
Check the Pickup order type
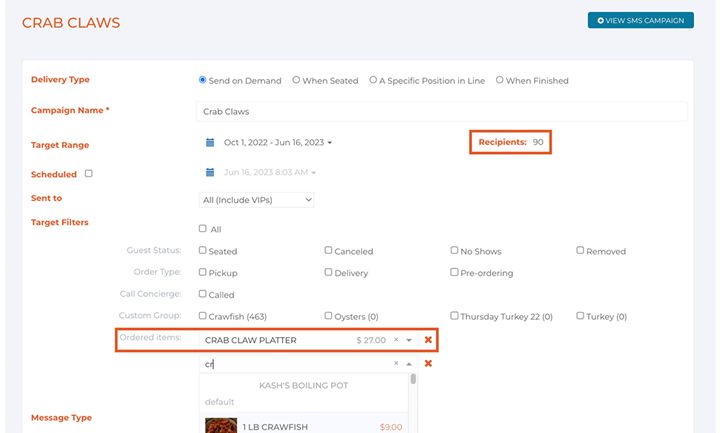203,272
